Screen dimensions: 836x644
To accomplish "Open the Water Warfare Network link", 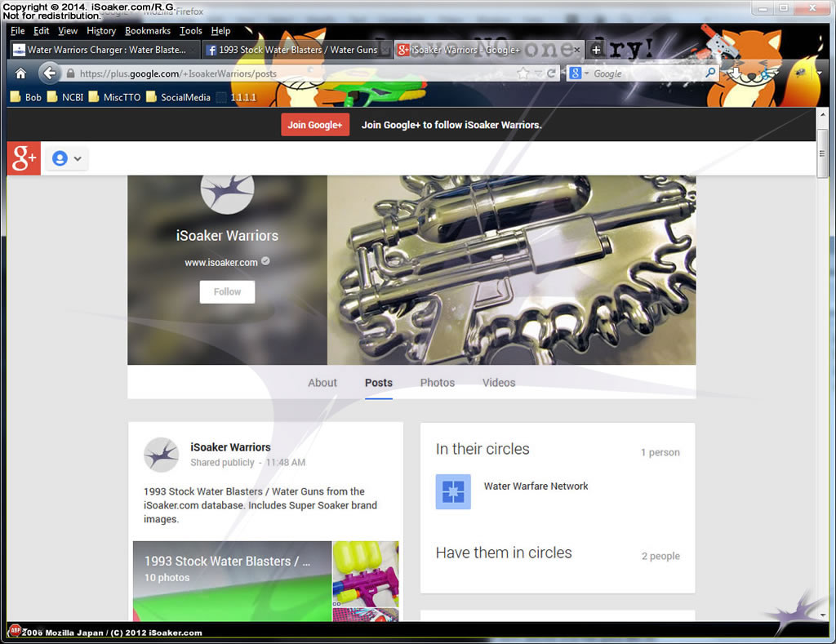I will tap(536, 486).
